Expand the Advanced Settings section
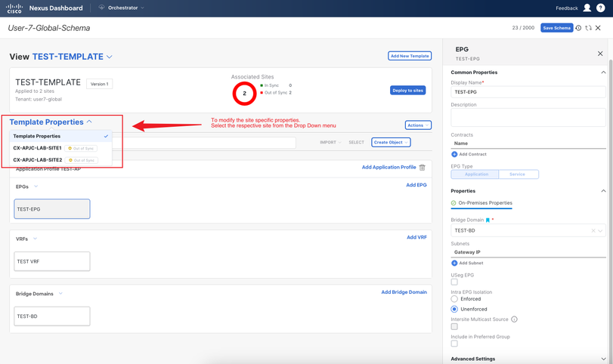The image size is (613, 364). pos(603,359)
